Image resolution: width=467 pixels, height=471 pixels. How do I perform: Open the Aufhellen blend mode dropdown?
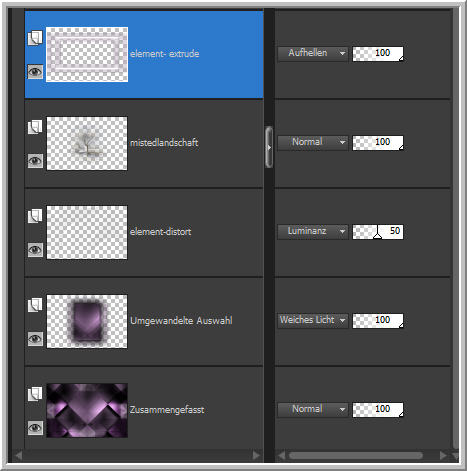313,53
